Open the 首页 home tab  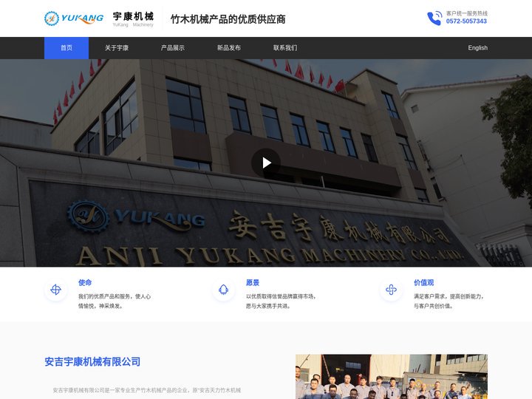(x=66, y=48)
